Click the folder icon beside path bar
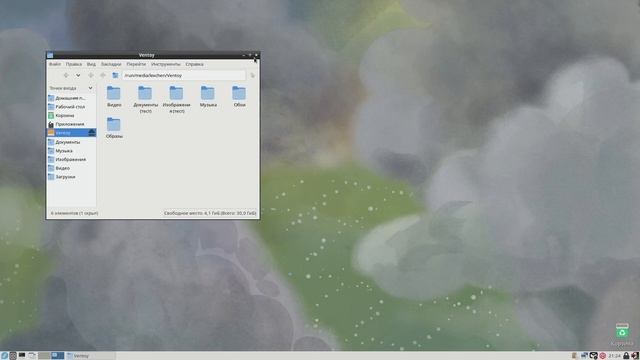 [116, 76]
